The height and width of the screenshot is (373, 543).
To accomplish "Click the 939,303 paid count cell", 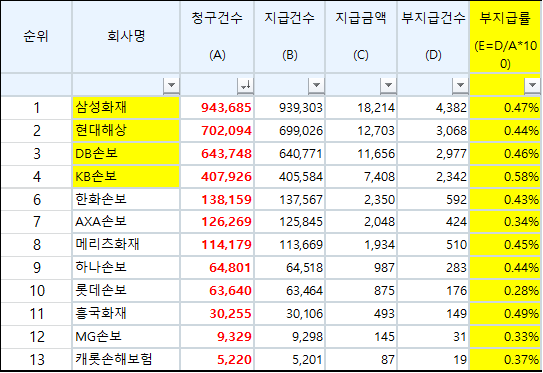I will pos(290,108).
